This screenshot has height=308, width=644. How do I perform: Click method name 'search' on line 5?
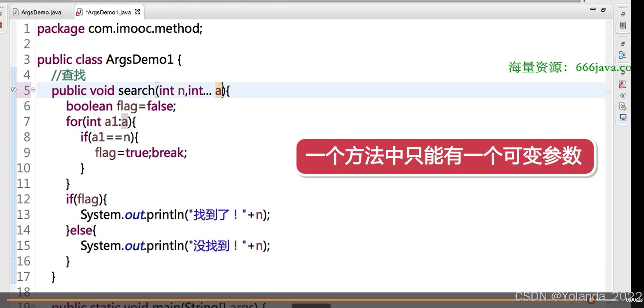pos(136,91)
